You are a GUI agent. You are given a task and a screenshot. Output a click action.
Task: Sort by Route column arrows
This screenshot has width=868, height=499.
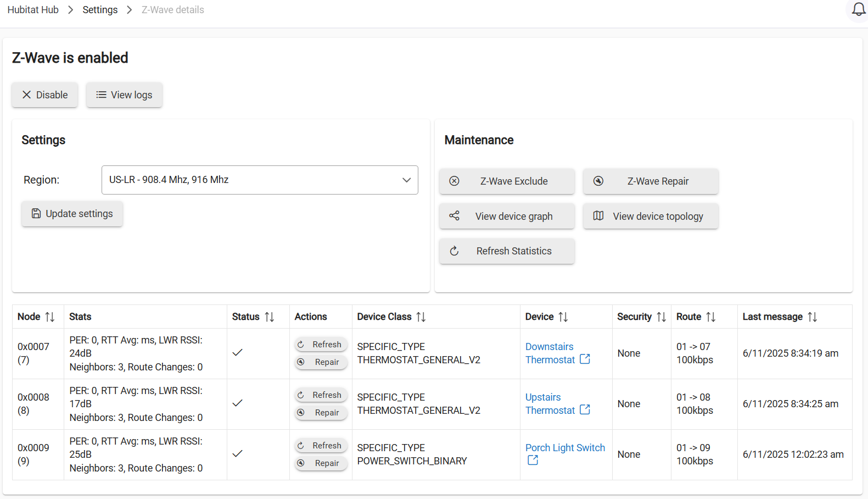point(711,317)
